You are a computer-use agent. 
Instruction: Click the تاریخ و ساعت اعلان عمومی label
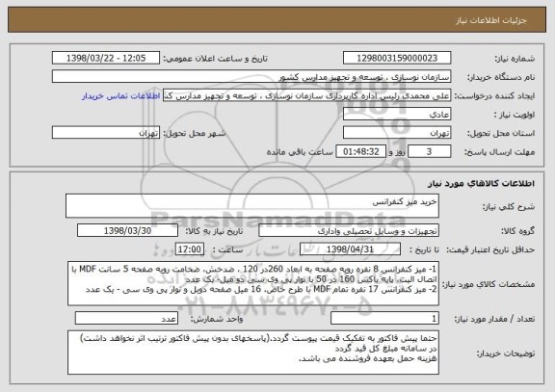tap(215, 59)
